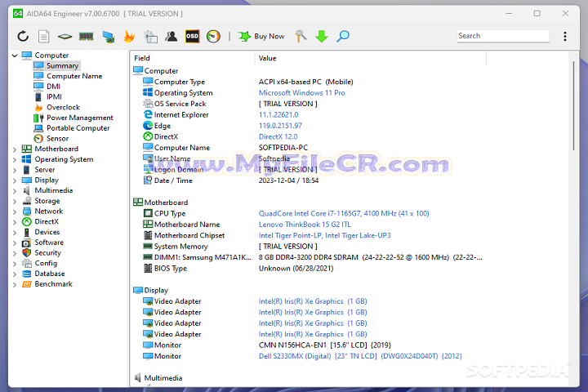
Task: Open the QuadCore Intel Core i7-1165G7 link
Action: pos(344,213)
